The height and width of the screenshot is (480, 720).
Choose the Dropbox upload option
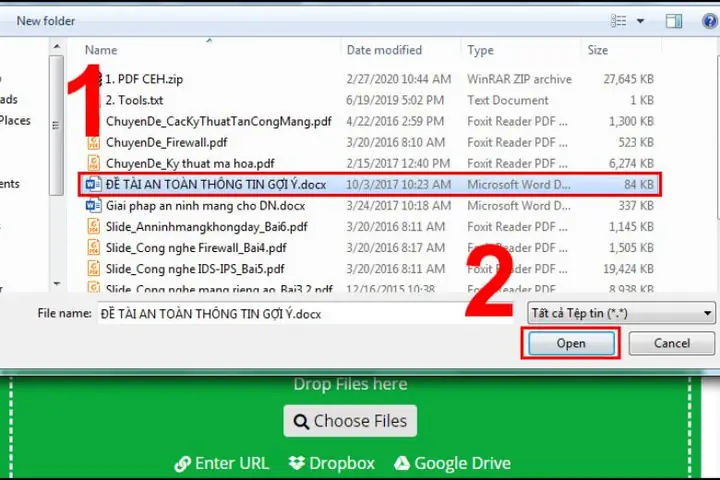coord(332,463)
